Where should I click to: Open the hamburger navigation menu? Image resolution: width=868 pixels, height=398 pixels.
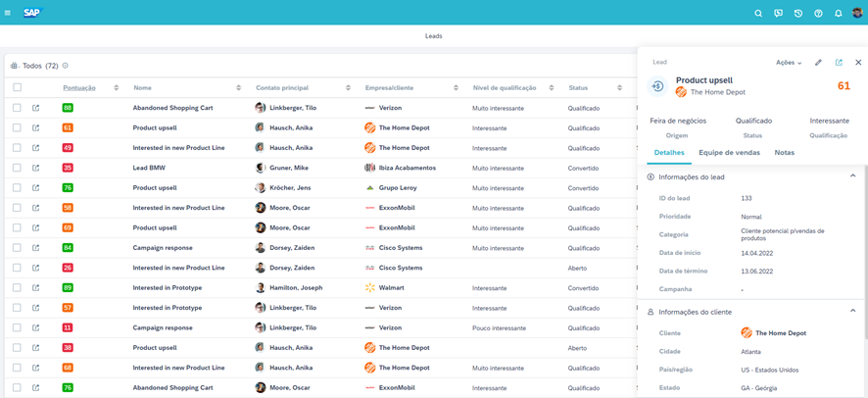(7, 13)
